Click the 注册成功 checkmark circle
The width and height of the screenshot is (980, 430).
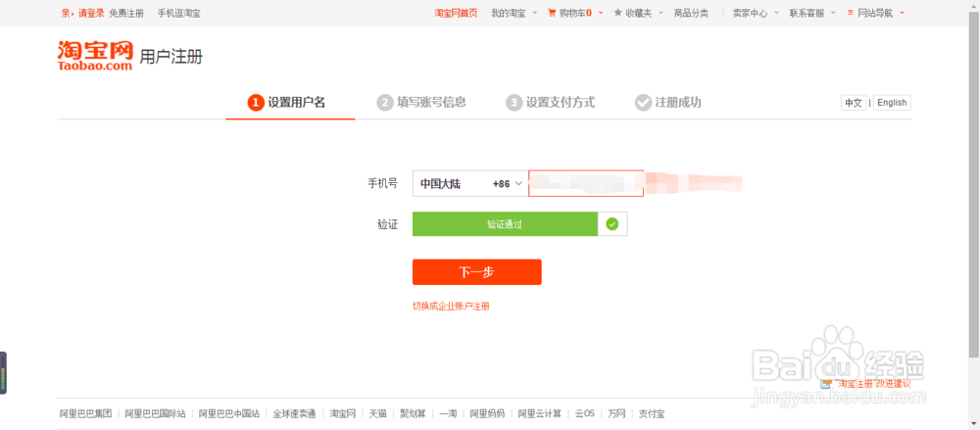(643, 103)
